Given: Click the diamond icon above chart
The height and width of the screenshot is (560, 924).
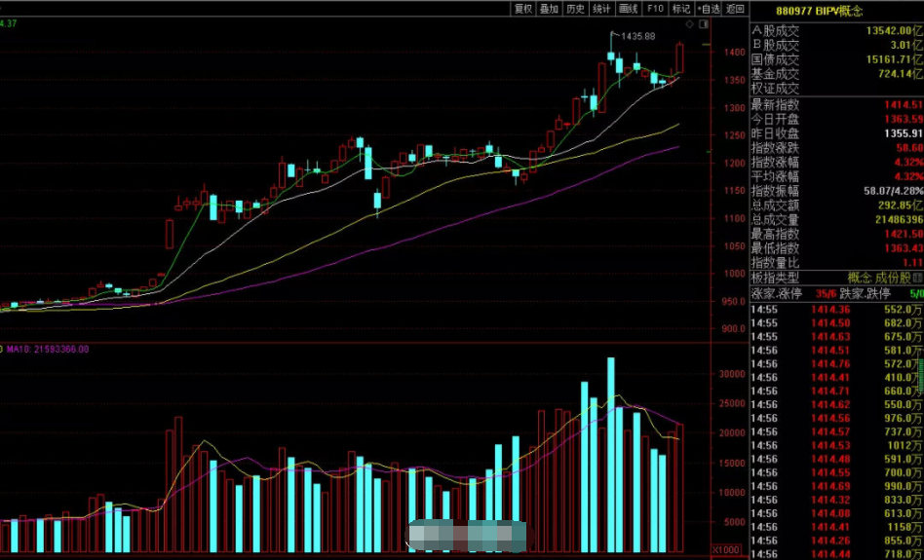Looking at the screenshot, I should [x=689, y=24].
